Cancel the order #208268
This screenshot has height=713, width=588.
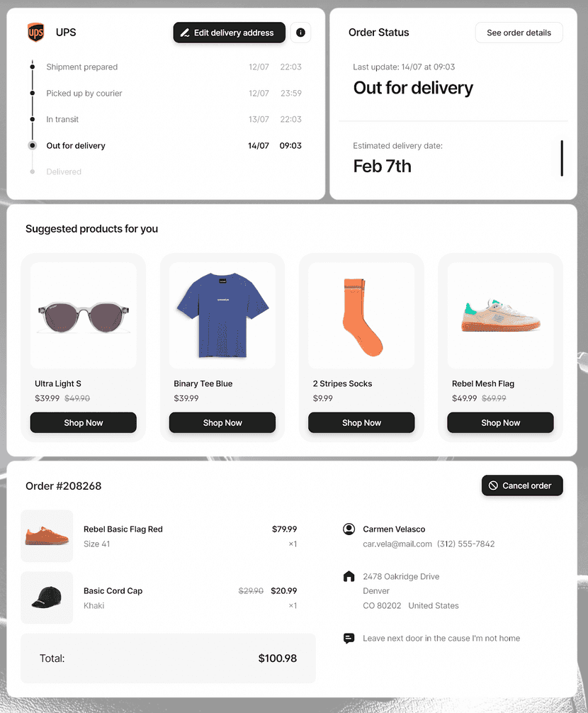[x=522, y=485]
